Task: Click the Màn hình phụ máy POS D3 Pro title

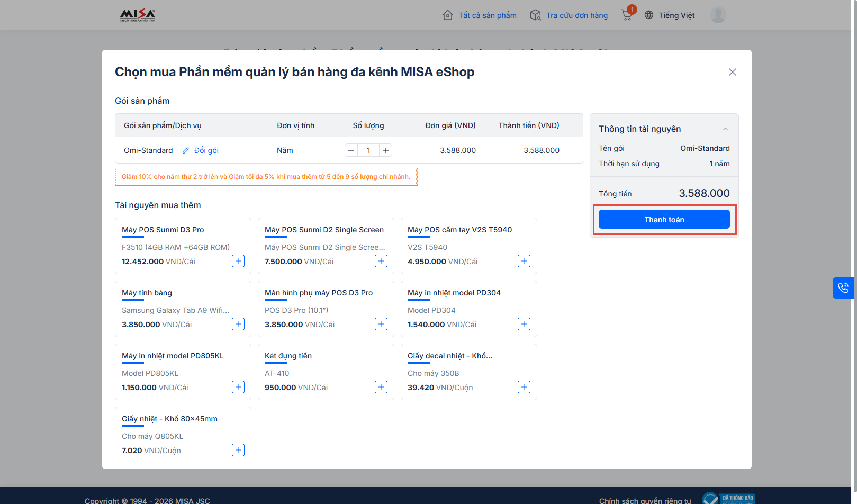Action: [319, 293]
